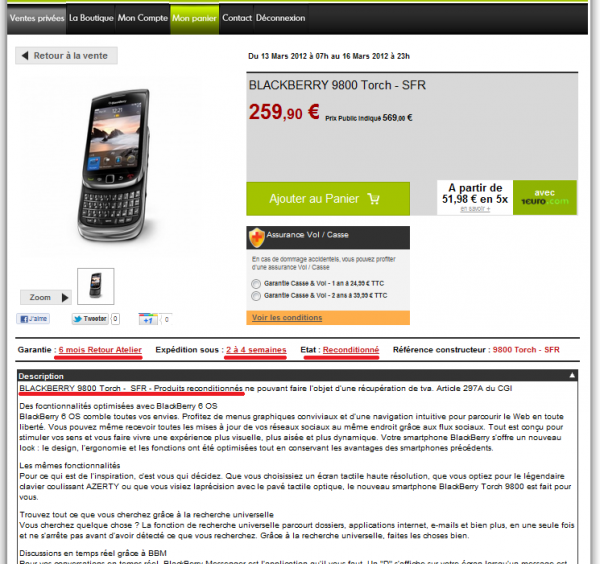Click the Déconnexion menu item
This screenshot has width=600, height=564.
tap(280, 18)
